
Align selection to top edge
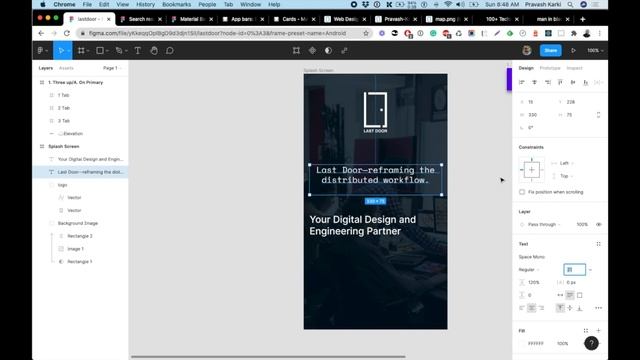point(560,82)
